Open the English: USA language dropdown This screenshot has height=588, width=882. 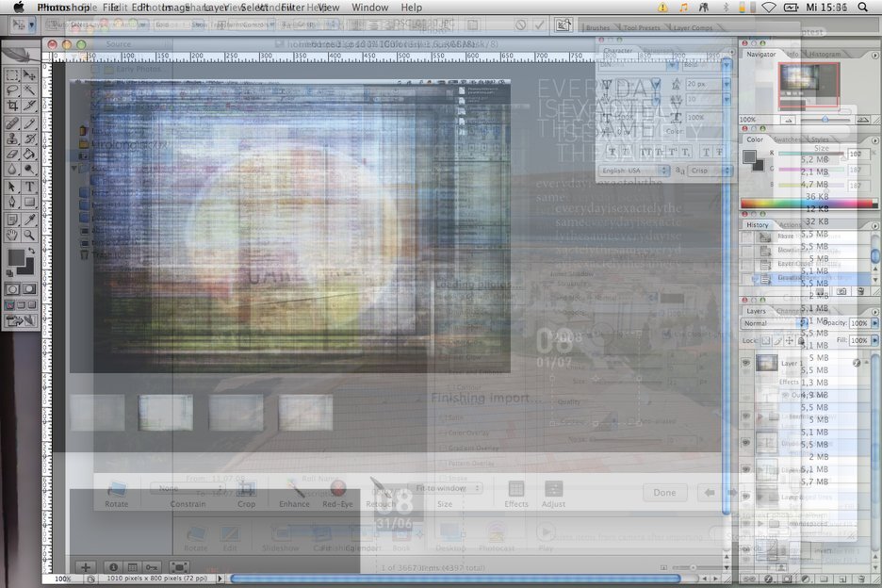click(634, 171)
